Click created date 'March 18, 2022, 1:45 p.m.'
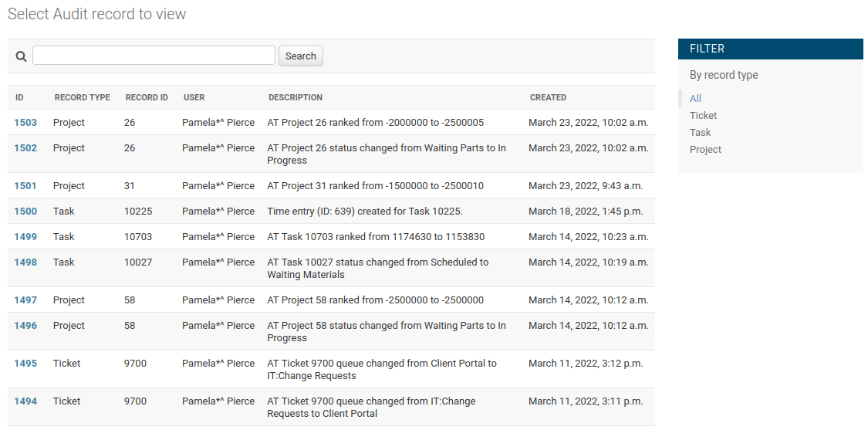The height and width of the screenshot is (430, 868). pyautogui.click(x=586, y=211)
